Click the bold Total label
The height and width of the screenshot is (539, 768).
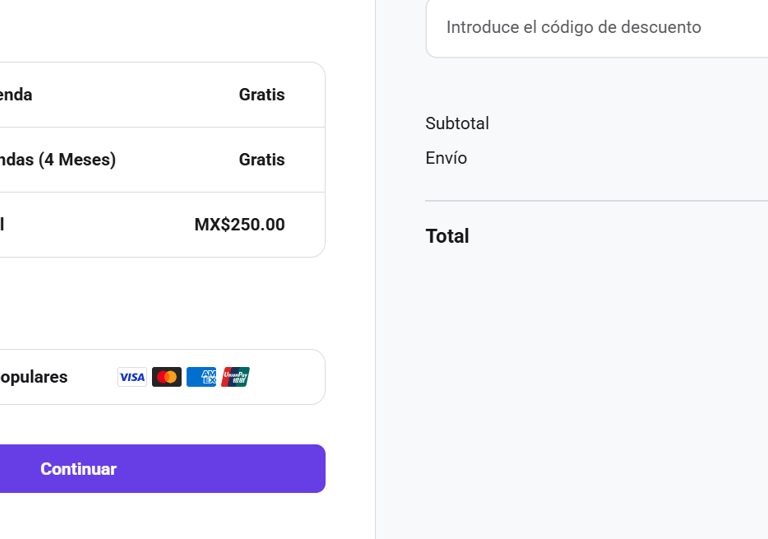[447, 236]
